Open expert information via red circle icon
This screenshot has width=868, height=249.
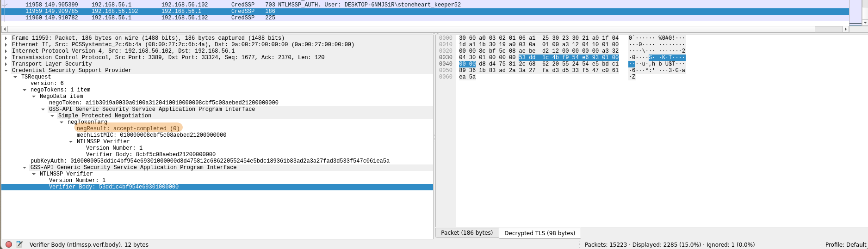8,244
